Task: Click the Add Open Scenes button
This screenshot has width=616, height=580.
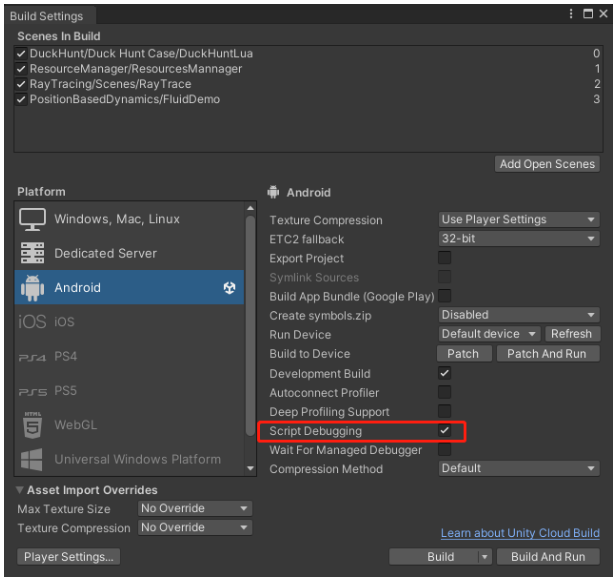Action: (x=547, y=164)
